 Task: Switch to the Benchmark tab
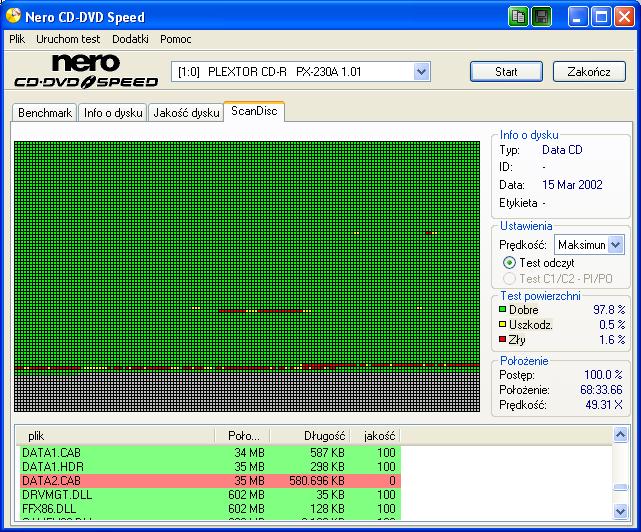pos(45,113)
